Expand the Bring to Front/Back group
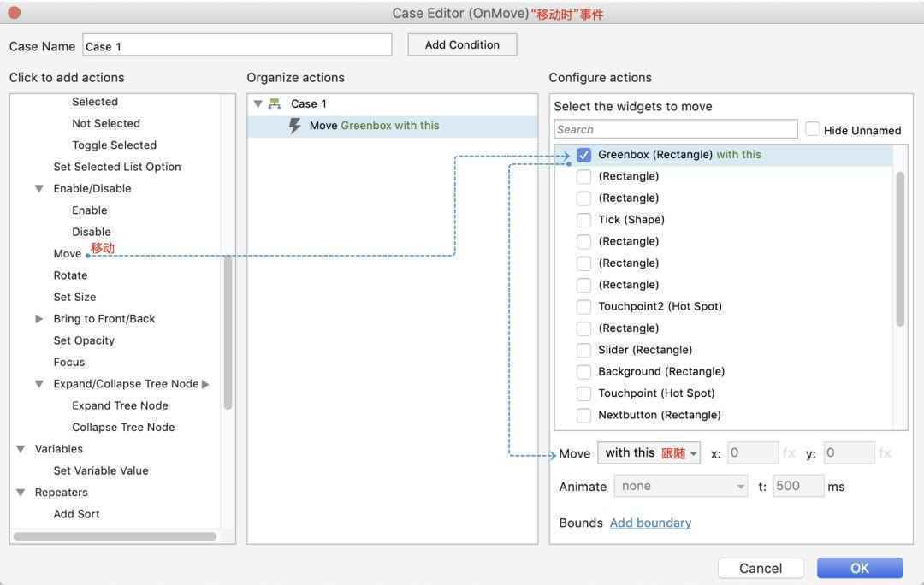This screenshot has width=924, height=585. coord(38,319)
